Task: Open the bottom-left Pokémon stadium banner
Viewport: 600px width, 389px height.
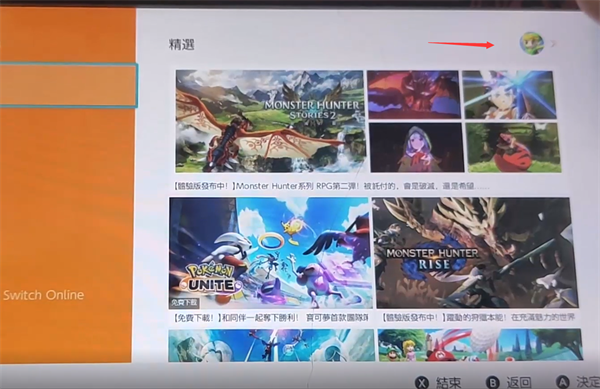Action: pyautogui.click(x=271, y=345)
